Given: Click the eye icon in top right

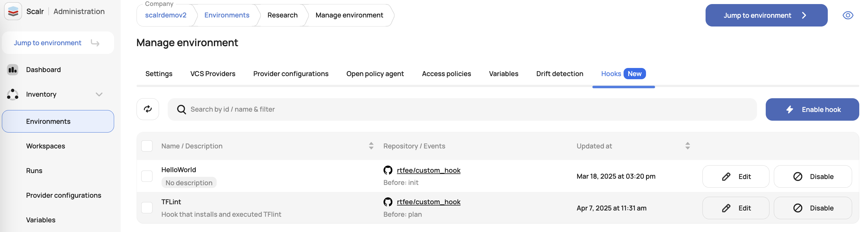Looking at the screenshot, I should (x=847, y=16).
